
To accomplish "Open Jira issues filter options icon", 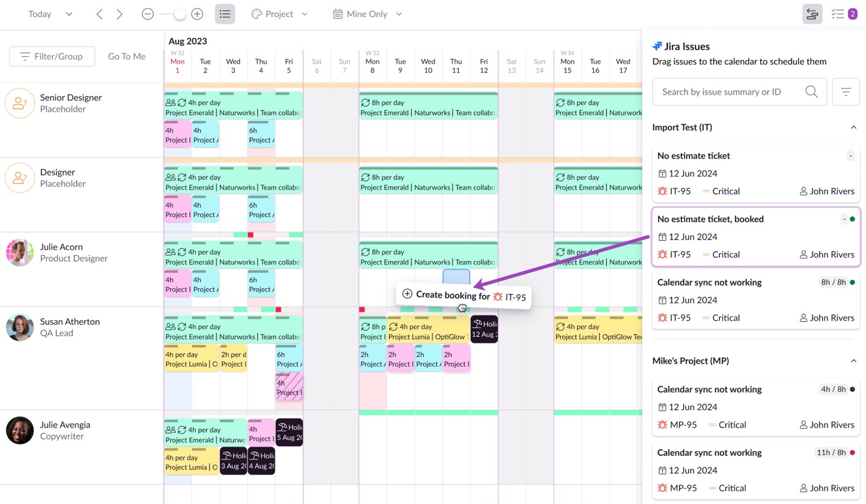I will (x=846, y=92).
